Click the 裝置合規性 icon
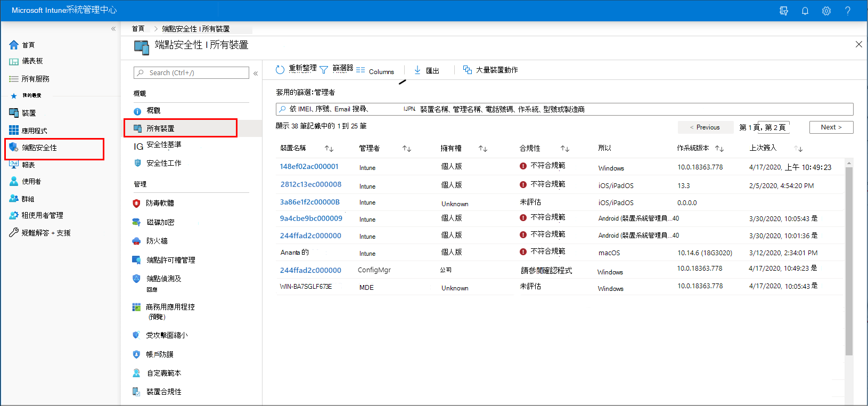 [x=136, y=392]
